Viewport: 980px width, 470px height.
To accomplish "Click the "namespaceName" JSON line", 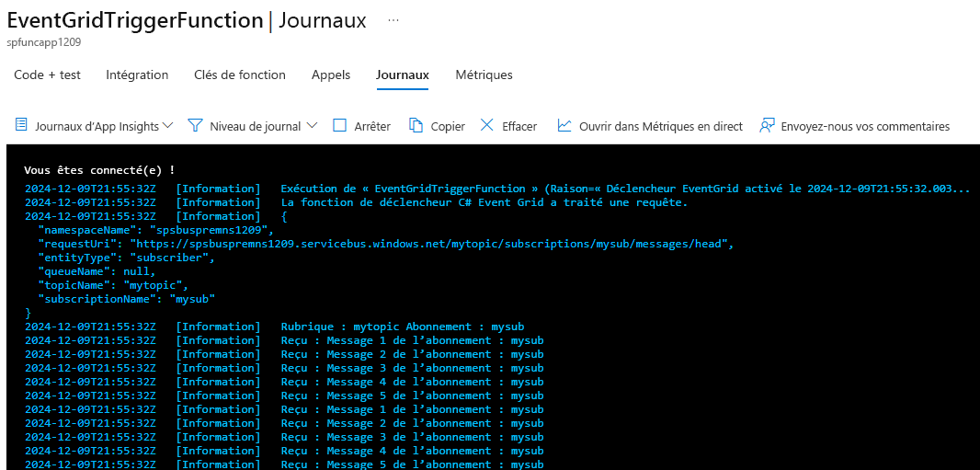I will (155, 229).
